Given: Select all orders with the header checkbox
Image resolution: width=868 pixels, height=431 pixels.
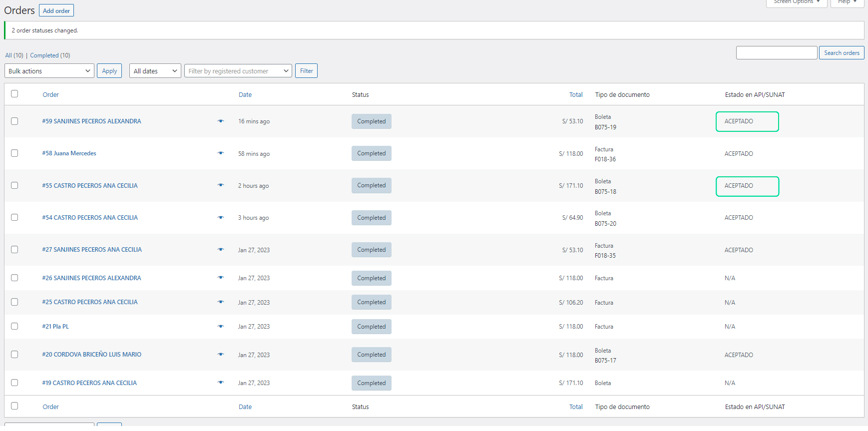Looking at the screenshot, I should click(14, 94).
